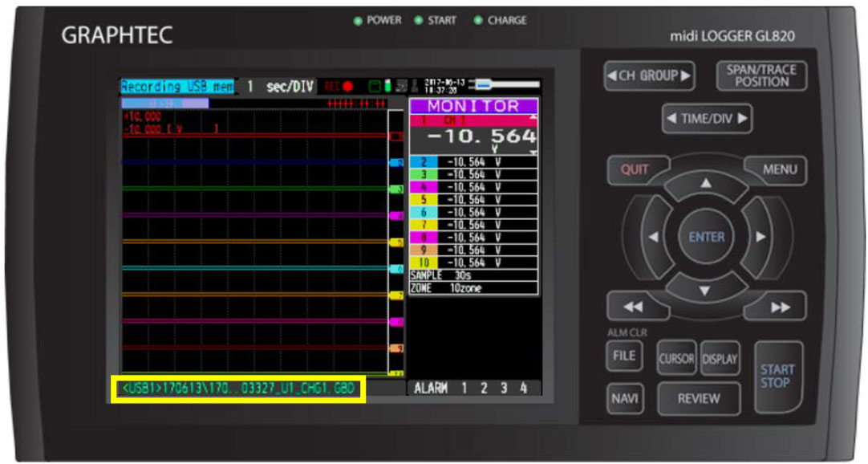The width and height of the screenshot is (868, 464).
Task: Select channel 5 row in monitor list
Action: click(x=473, y=200)
